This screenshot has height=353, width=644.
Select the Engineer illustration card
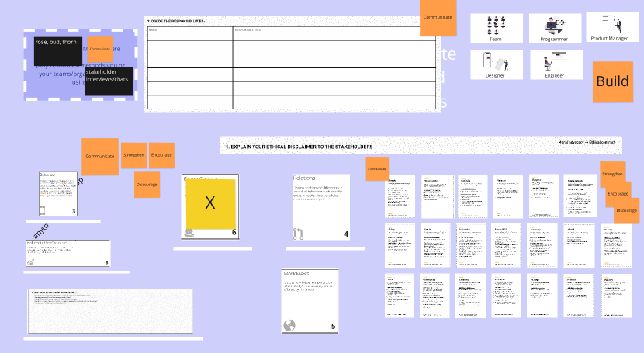point(556,64)
